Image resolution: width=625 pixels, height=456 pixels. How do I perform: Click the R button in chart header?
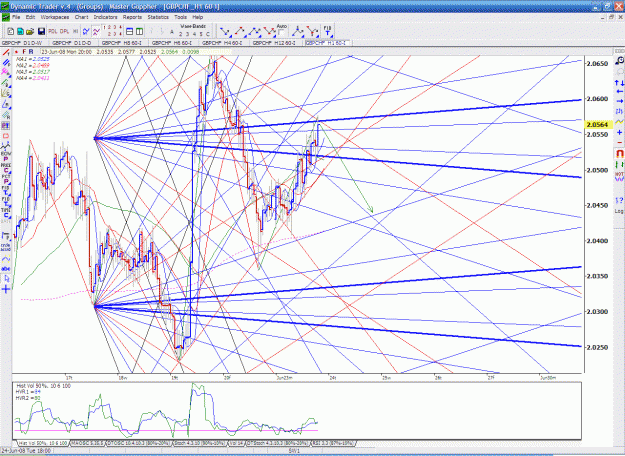31,52
